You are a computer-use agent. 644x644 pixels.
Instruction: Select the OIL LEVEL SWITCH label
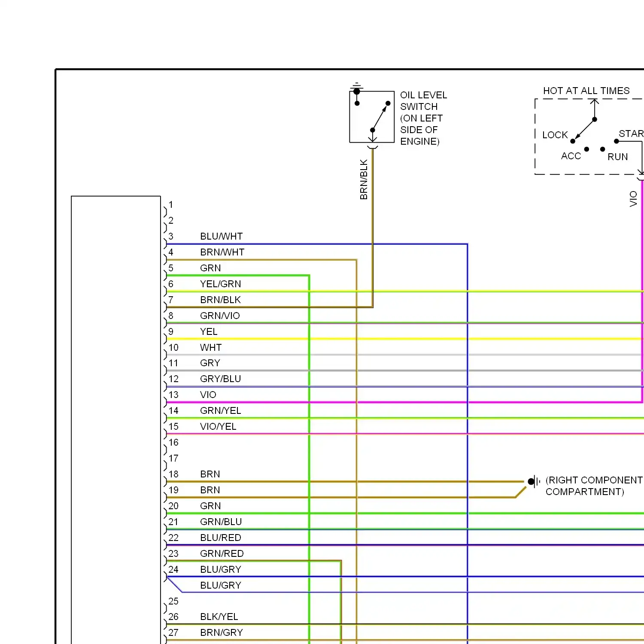coord(423,118)
